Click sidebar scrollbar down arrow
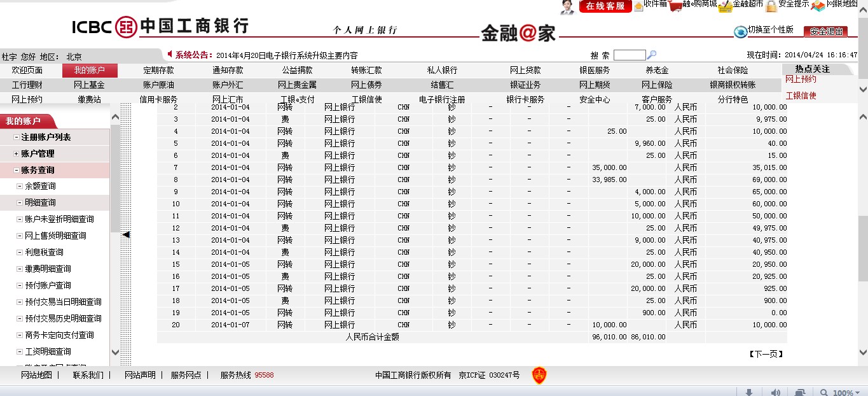Image resolution: width=868 pixels, height=396 pixels. point(115,351)
